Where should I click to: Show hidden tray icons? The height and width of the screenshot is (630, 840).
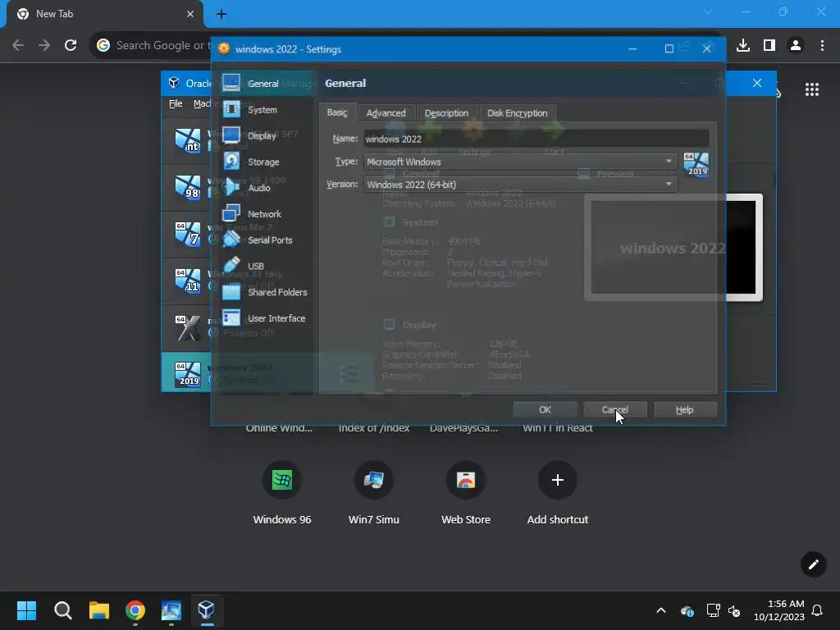(x=661, y=610)
